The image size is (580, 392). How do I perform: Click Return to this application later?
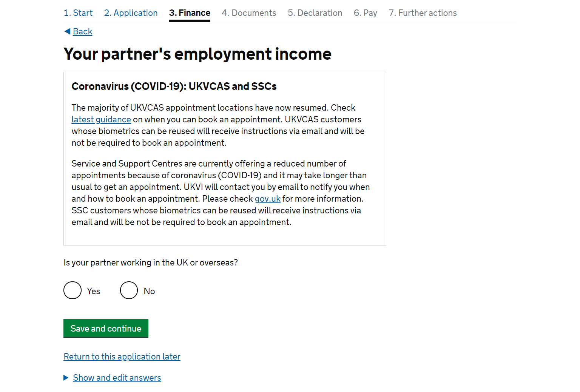[122, 357]
